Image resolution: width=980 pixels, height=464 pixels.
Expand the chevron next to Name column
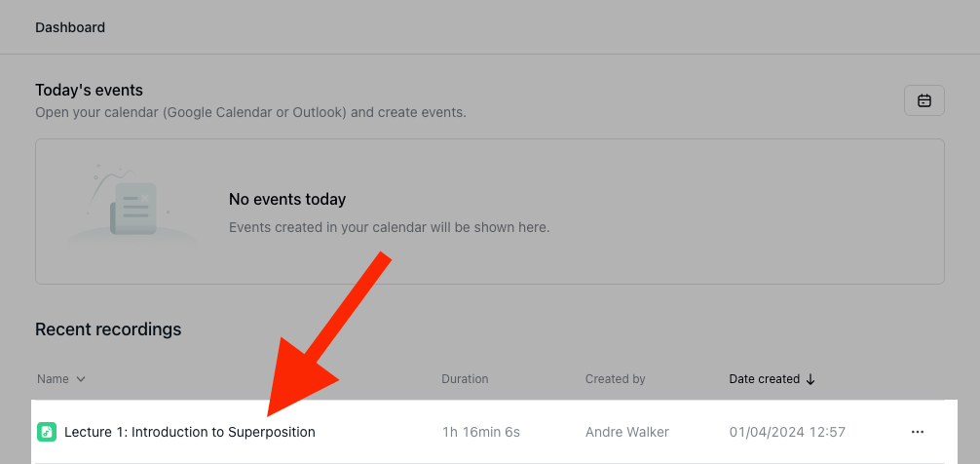pos(80,379)
